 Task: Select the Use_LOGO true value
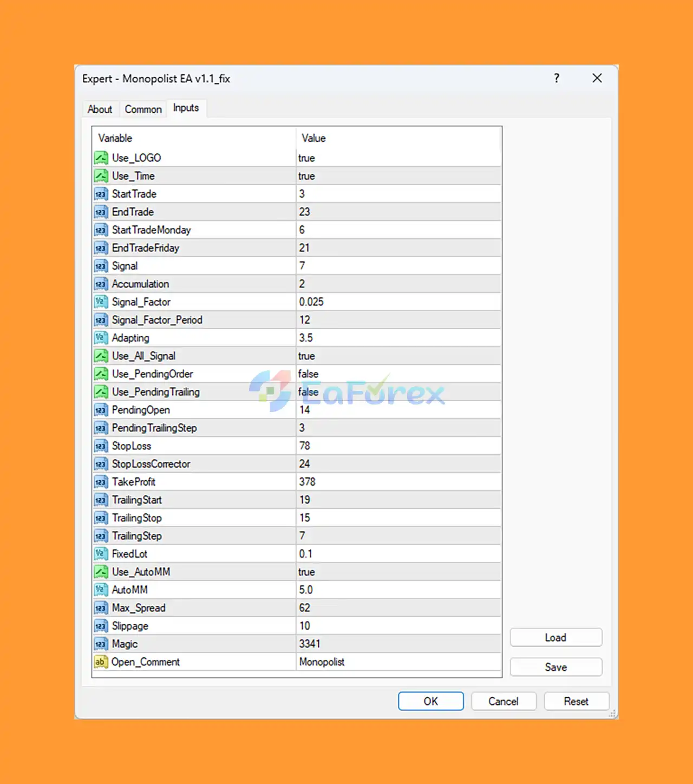(306, 158)
